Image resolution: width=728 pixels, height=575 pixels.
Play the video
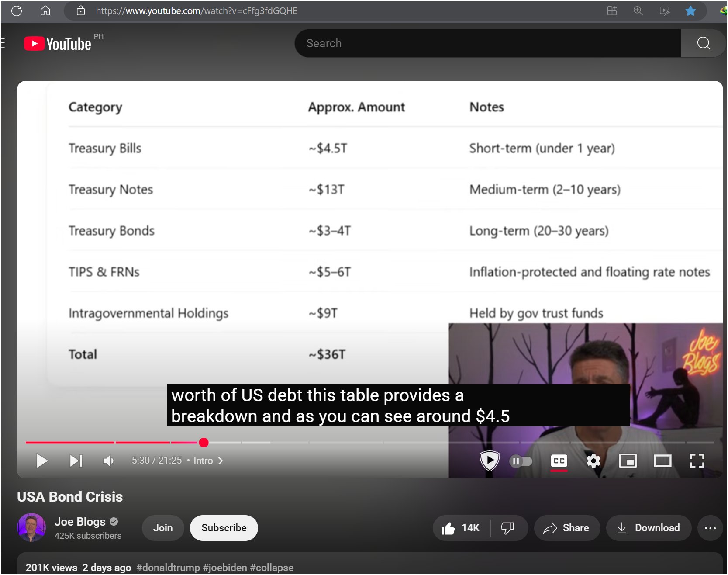[x=42, y=461]
